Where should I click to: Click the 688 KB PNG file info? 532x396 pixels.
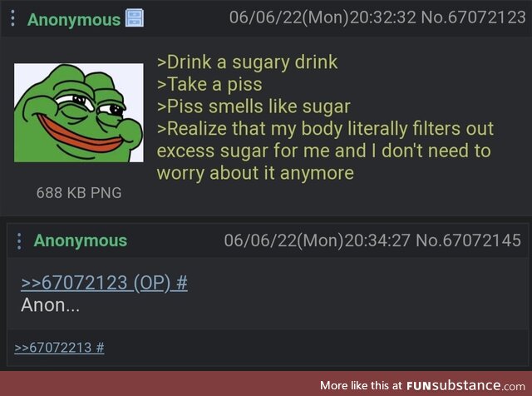[79, 192]
